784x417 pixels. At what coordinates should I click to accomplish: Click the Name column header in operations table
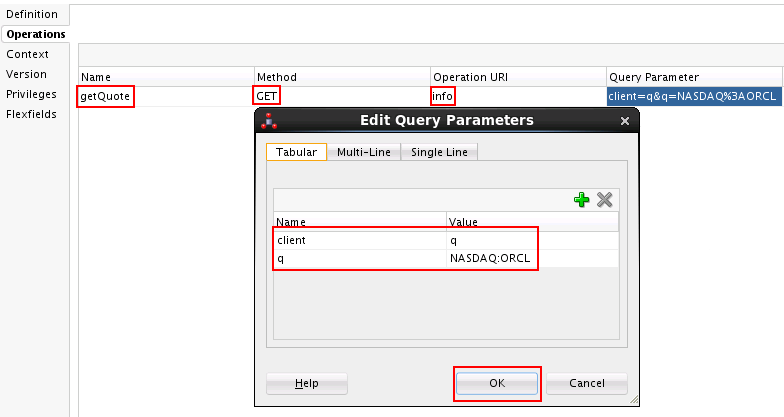(166, 77)
